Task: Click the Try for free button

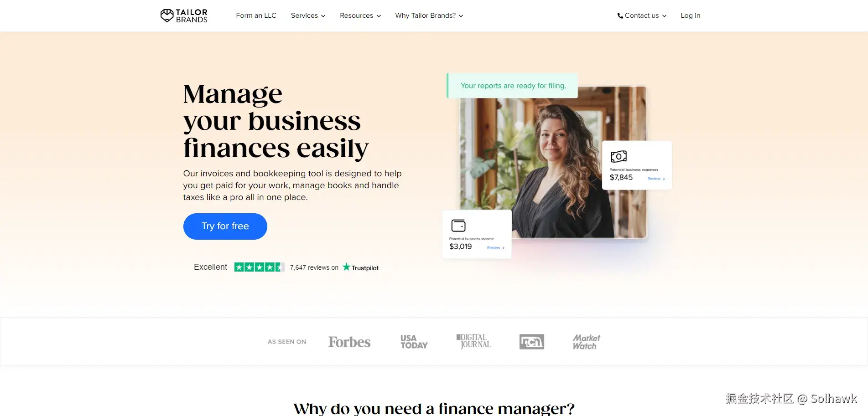Action: tap(225, 226)
